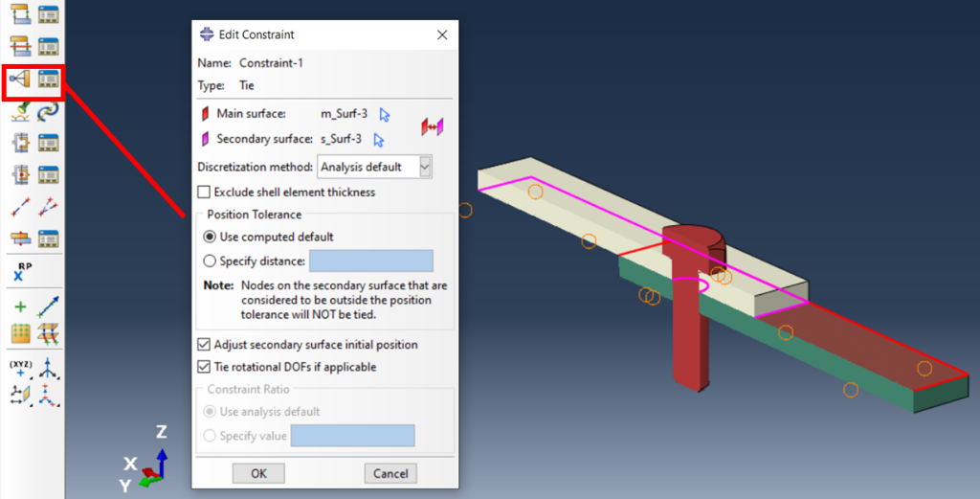
Task: Click the Specify distance input field
Action: coord(371,261)
